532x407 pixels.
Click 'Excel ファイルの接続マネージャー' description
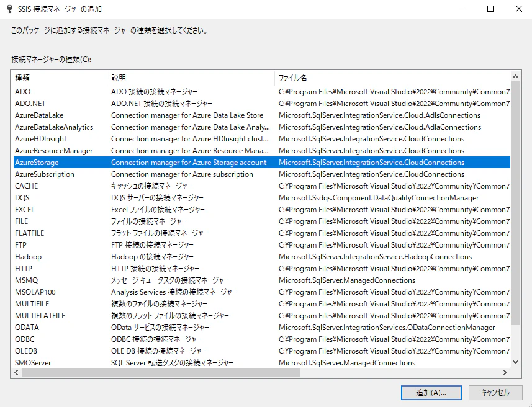158,210
